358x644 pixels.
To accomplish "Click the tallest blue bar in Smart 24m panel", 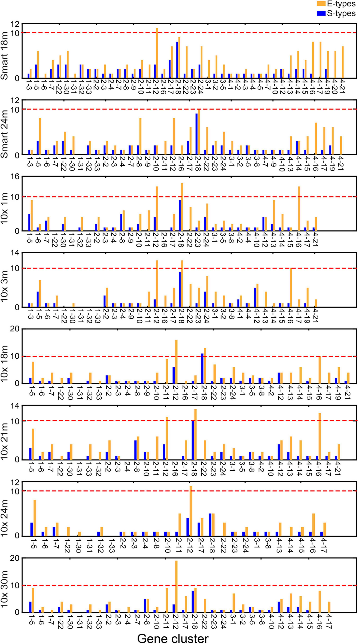I will [196, 134].
